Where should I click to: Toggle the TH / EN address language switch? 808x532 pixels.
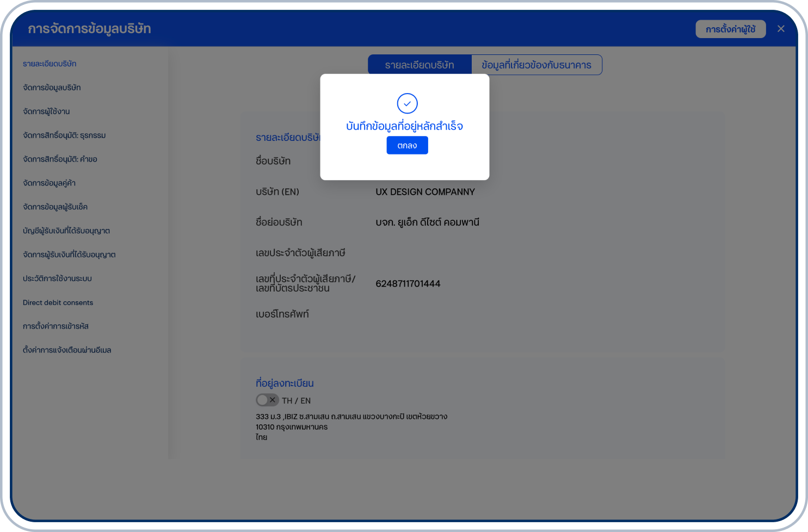pos(267,400)
